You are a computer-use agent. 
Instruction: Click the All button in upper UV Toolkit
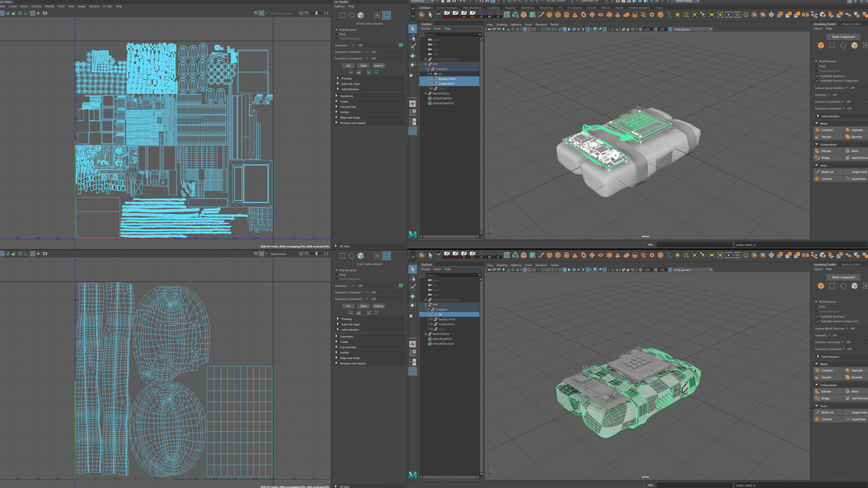[348, 65]
